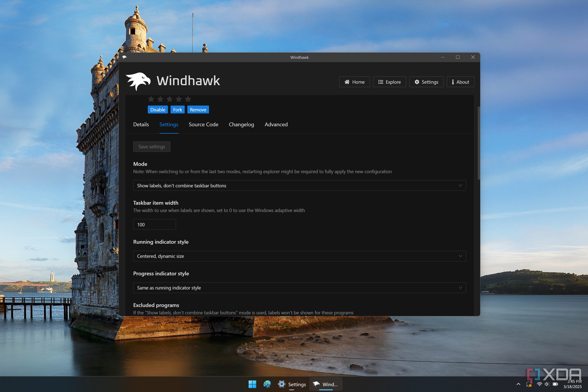Viewport: 588px width, 392px height.
Task: Expand the Running indicator style dropdown
Action: click(x=299, y=256)
